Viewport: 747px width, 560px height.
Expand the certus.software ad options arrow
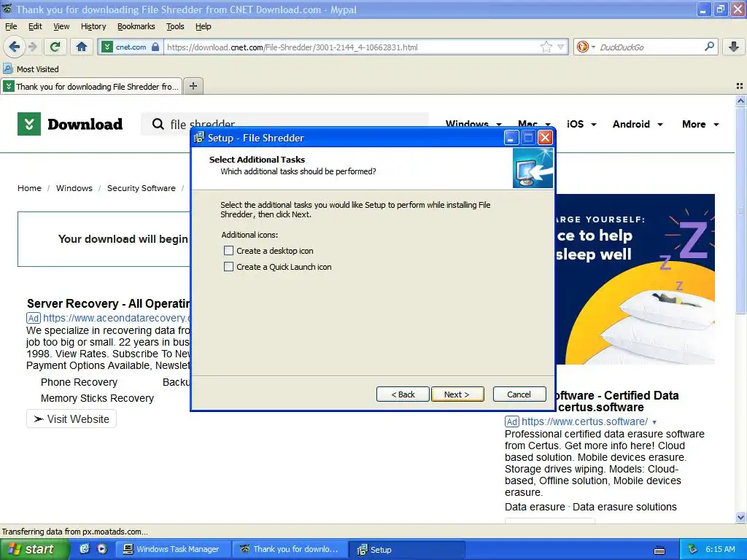pyautogui.click(x=654, y=422)
